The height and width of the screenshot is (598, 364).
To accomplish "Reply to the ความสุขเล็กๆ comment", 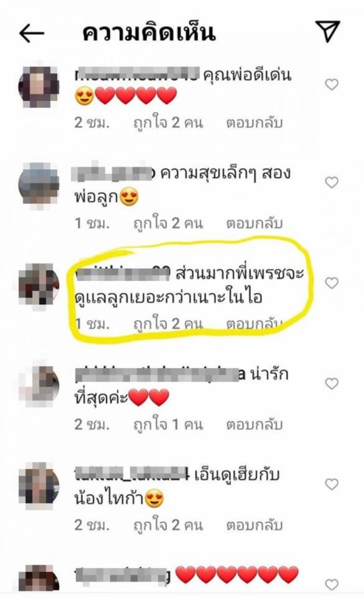I will [x=254, y=224].
